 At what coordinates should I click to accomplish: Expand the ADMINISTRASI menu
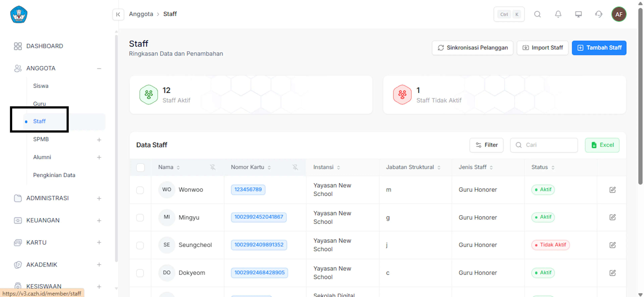99,198
